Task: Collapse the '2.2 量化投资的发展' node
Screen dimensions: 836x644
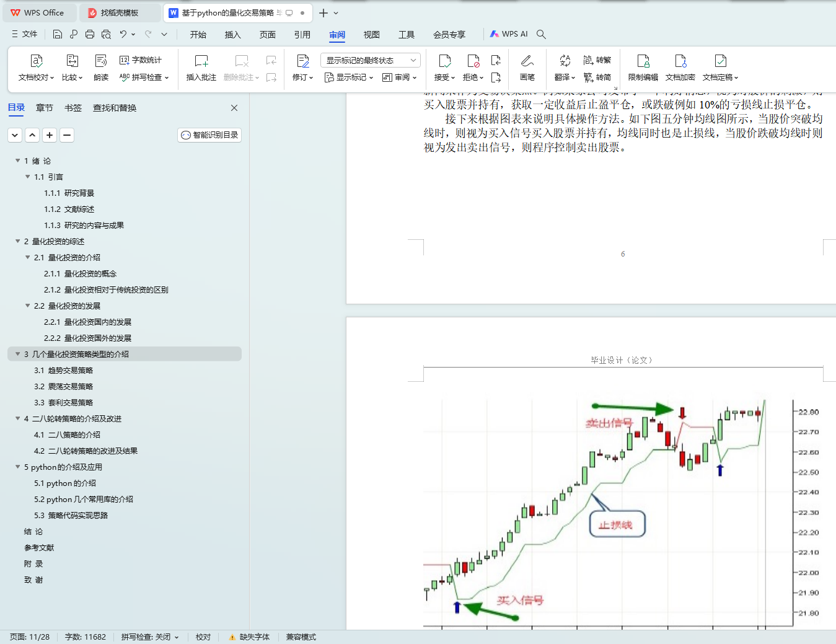Action: point(27,306)
